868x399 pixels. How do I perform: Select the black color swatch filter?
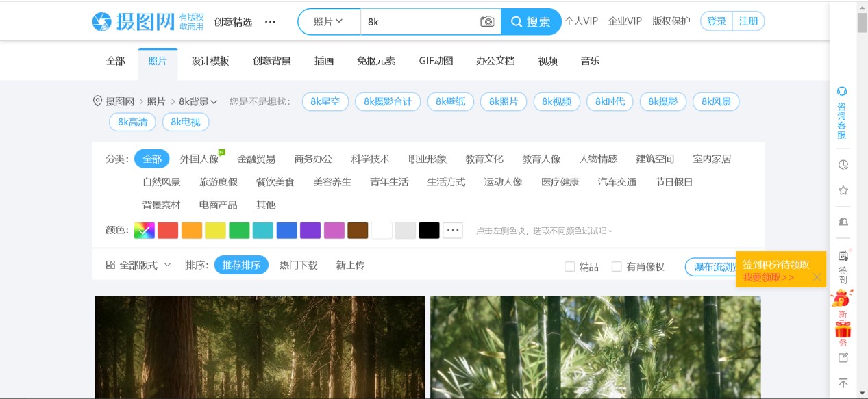(x=429, y=231)
